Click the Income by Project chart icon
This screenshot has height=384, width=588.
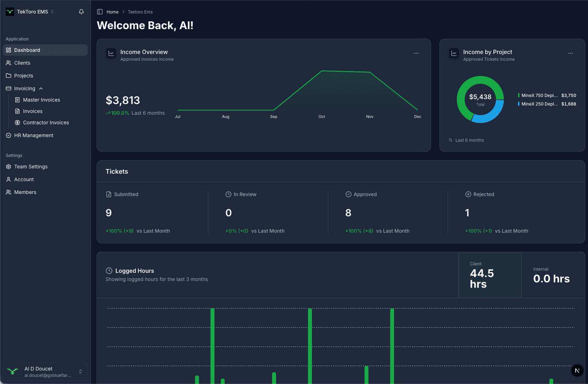(x=454, y=53)
